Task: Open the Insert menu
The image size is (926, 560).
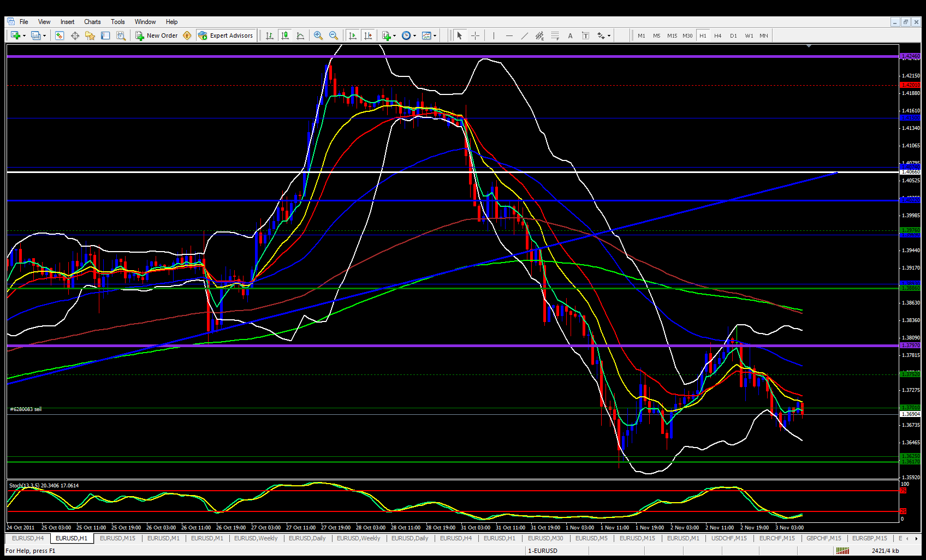Action: [x=67, y=22]
